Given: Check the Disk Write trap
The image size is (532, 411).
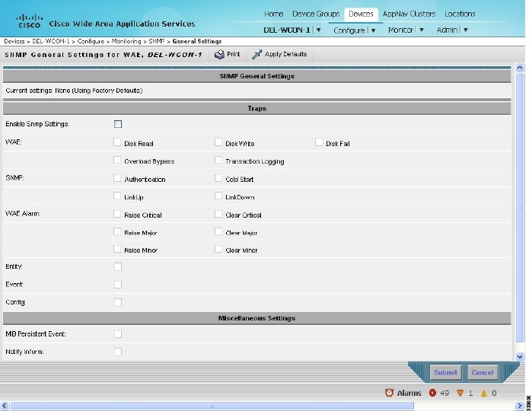Looking at the screenshot, I should [218, 142].
